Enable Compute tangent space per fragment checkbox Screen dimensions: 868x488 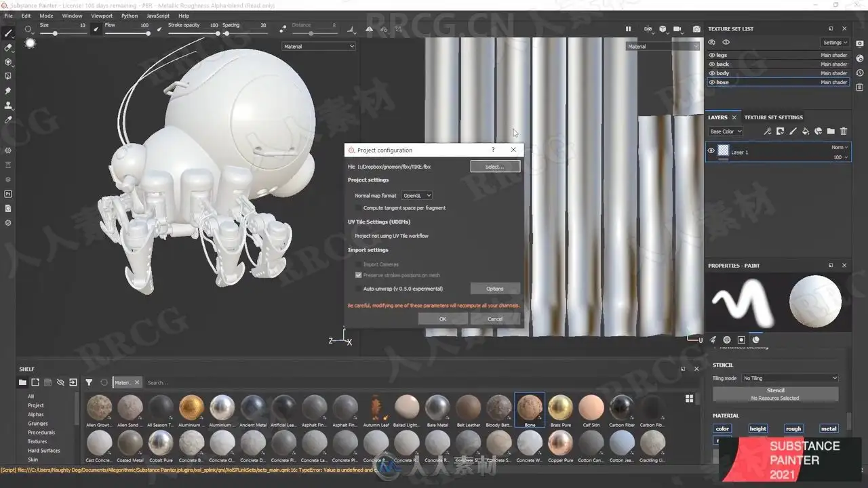click(358, 208)
